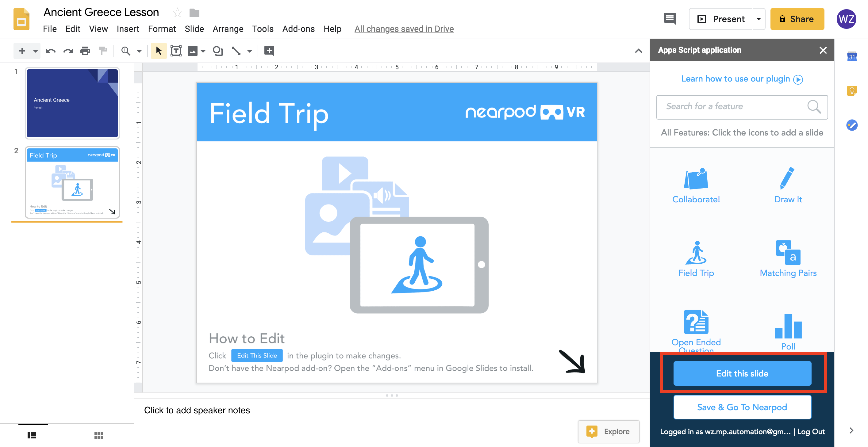Image resolution: width=868 pixels, height=447 pixels.
Task: Click All changes saved in Drive
Action: click(x=404, y=29)
